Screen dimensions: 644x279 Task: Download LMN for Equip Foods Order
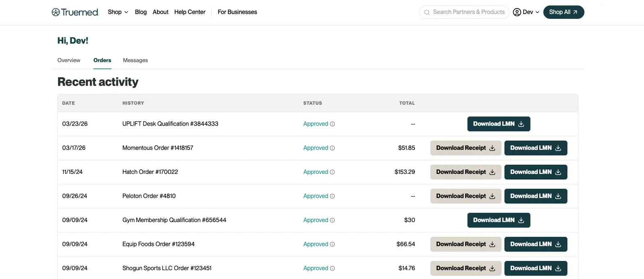click(x=536, y=244)
